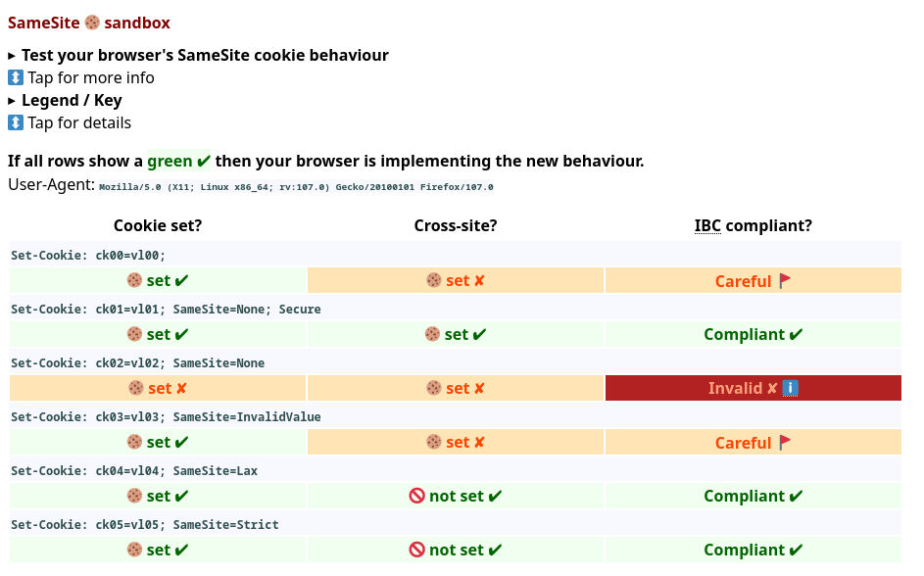Select the 'Cross-site?' column header
Image resolution: width=924 pixels, height=576 pixels.
click(x=455, y=225)
